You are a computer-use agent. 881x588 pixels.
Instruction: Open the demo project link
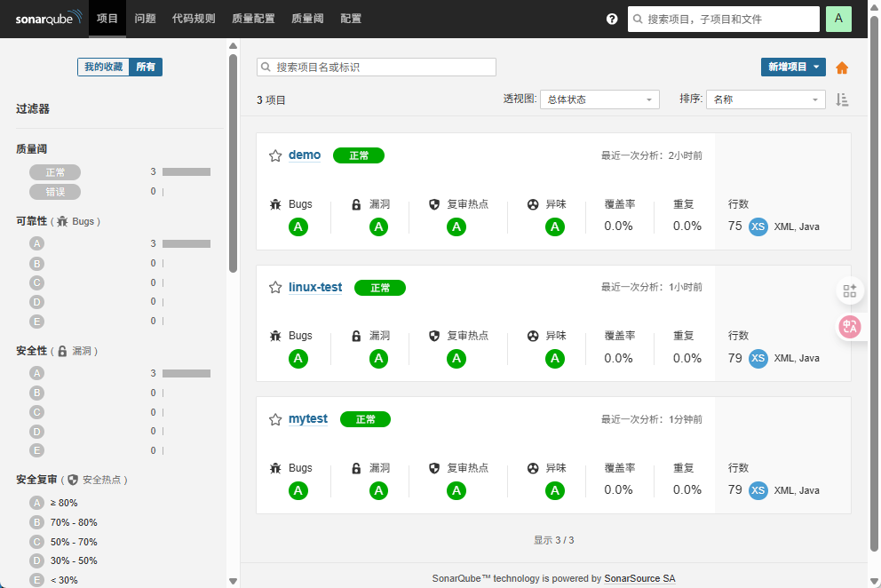pos(305,155)
